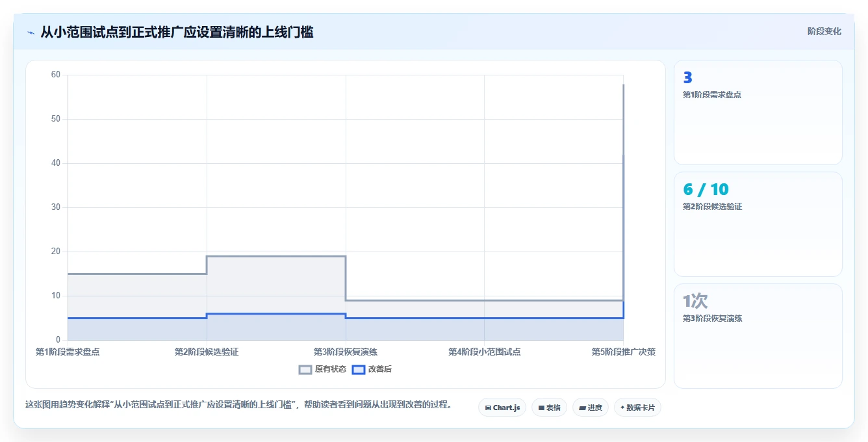Screen dimensions: 868x442
Task: Click the card label 第3阶段恢复演练 under 1次
Action: tap(712, 318)
